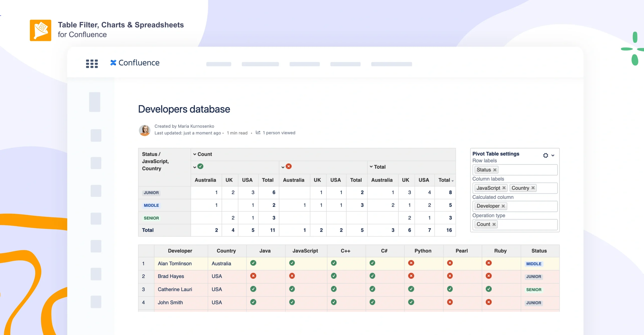This screenshot has height=335, width=644.
Task: Remove the Count operation type tag
Action: [x=494, y=224]
